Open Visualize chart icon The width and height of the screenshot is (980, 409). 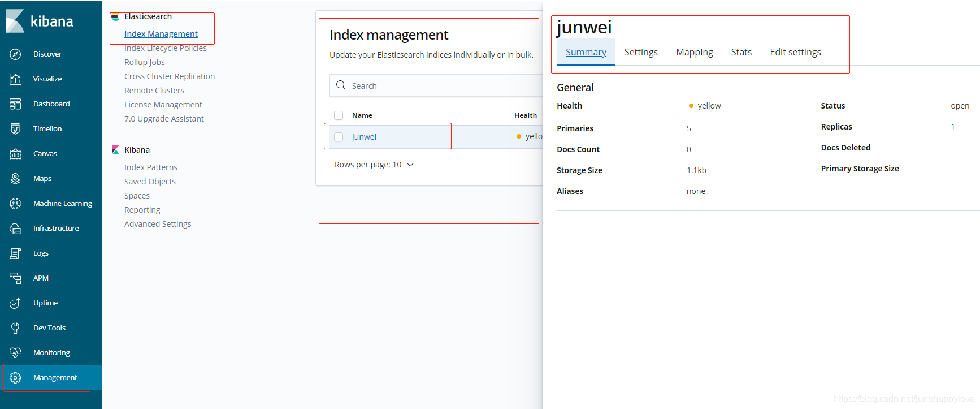15,79
